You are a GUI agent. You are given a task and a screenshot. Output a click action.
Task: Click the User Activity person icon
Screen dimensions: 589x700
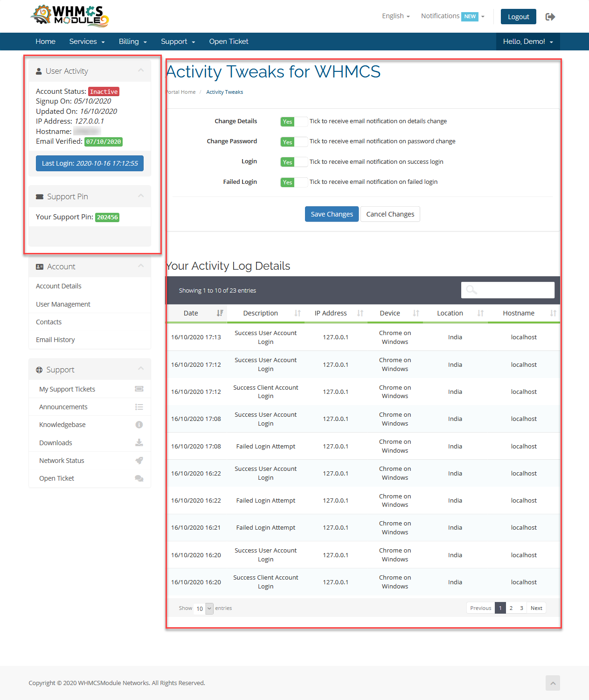tap(39, 71)
